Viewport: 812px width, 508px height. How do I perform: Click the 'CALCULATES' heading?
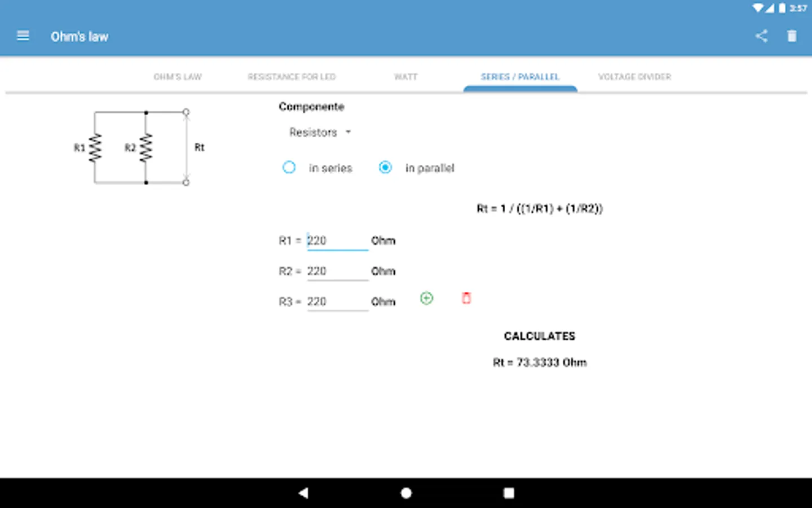540,336
